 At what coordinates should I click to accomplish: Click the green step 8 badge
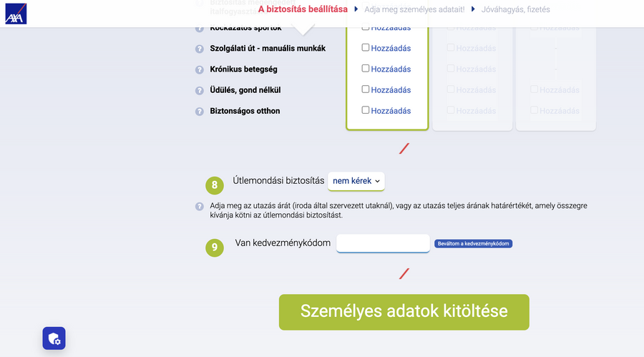pyautogui.click(x=214, y=186)
